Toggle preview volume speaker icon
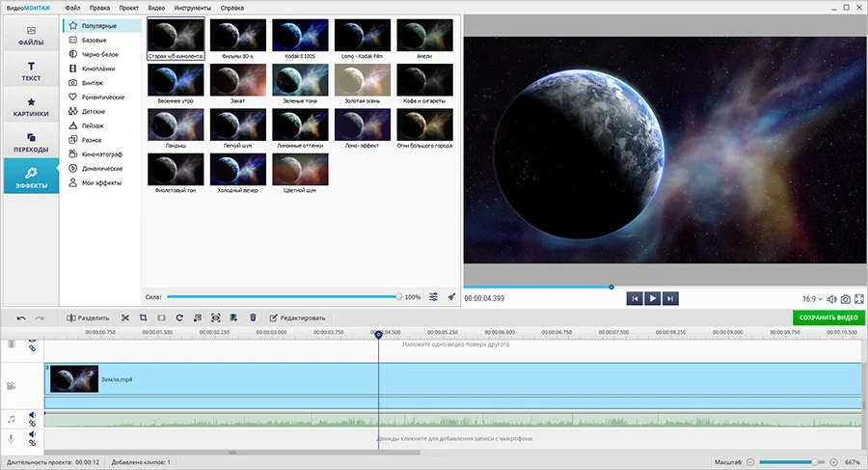 [831, 299]
